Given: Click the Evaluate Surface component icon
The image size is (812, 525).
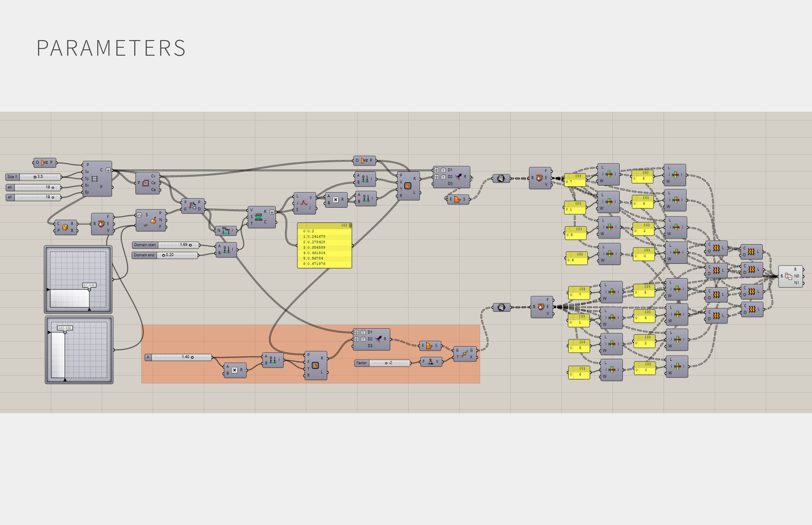Looking at the screenshot, I should (153, 220).
